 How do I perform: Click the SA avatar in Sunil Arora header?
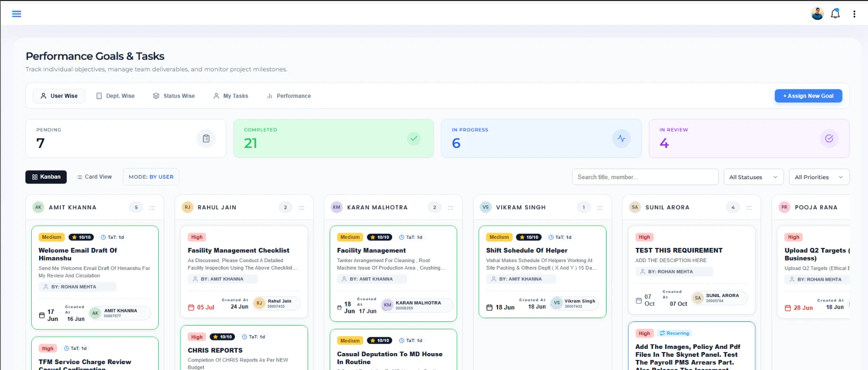coord(635,207)
